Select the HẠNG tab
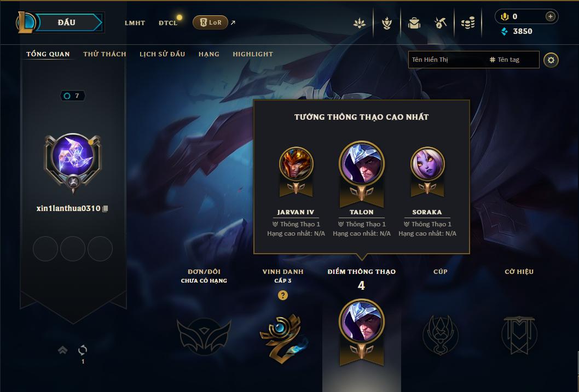 click(x=209, y=54)
